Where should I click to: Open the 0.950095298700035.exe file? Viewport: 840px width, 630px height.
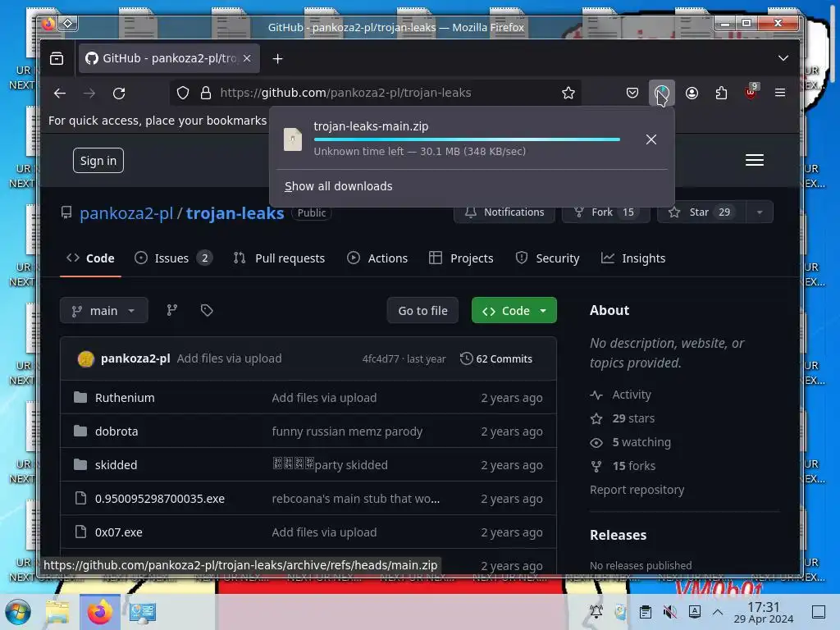click(x=160, y=499)
